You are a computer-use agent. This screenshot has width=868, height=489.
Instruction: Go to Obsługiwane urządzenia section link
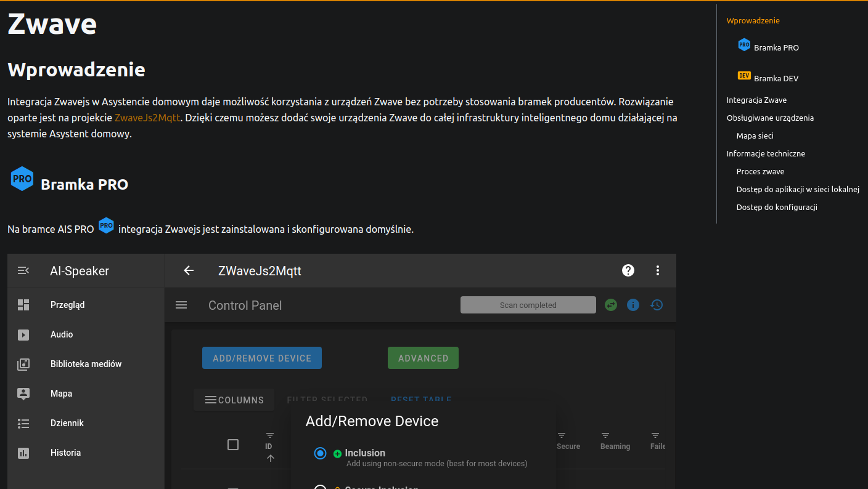(770, 118)
